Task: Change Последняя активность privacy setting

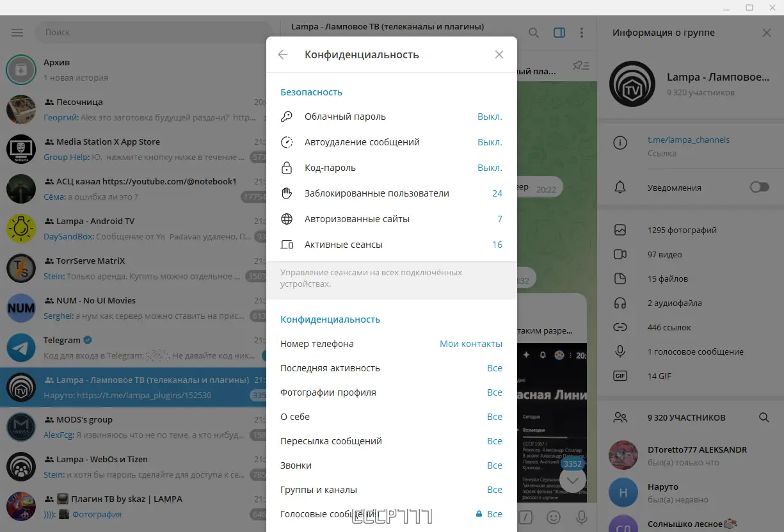Action: (x=391, y=368)
